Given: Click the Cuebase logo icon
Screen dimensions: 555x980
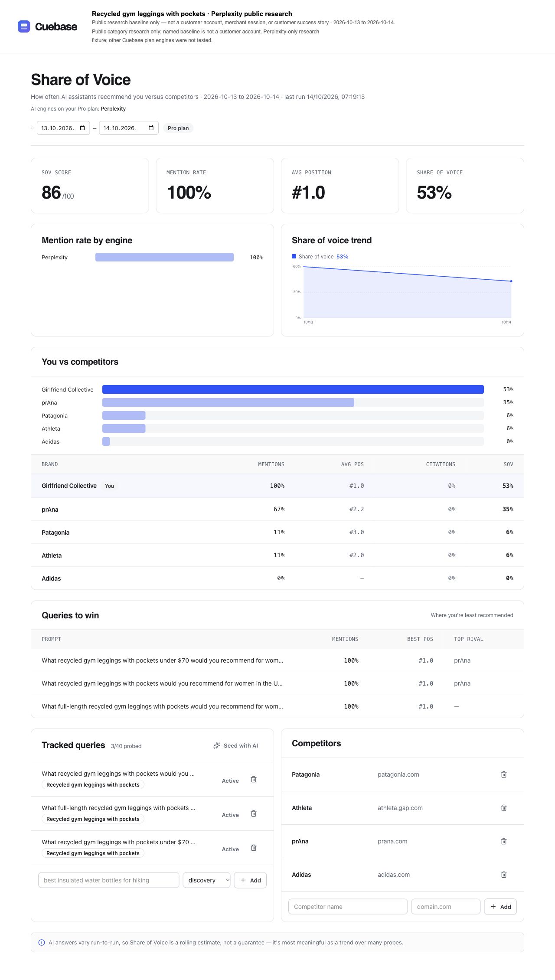Looking at the screenshot, I should [24, 26].
